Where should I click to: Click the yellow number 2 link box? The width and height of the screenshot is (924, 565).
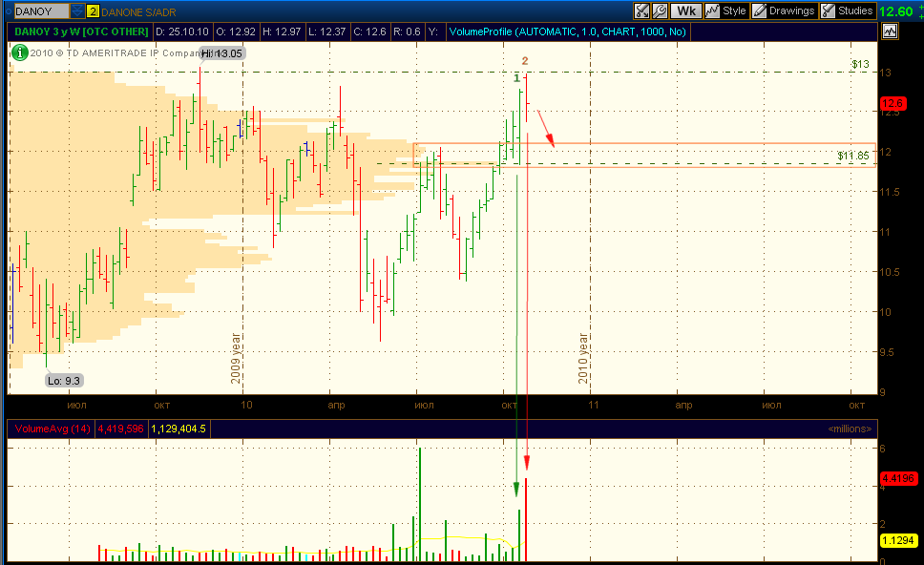(x=93, y=11)
